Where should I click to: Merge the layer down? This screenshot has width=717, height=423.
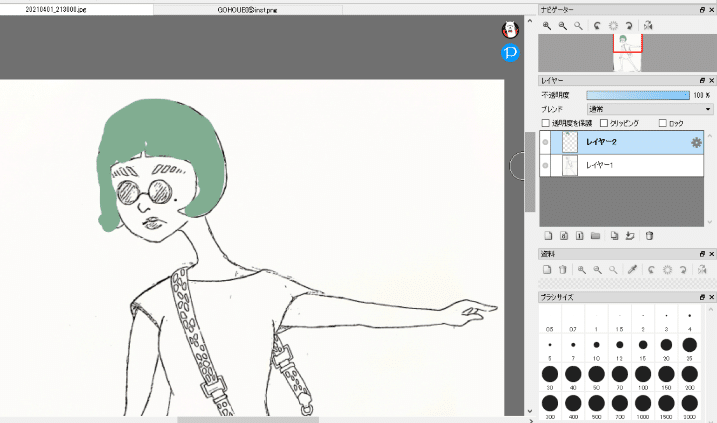(630, 236)
